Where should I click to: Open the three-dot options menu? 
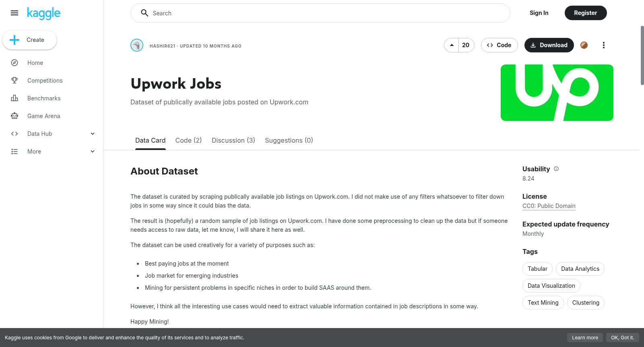coord(603,45)
